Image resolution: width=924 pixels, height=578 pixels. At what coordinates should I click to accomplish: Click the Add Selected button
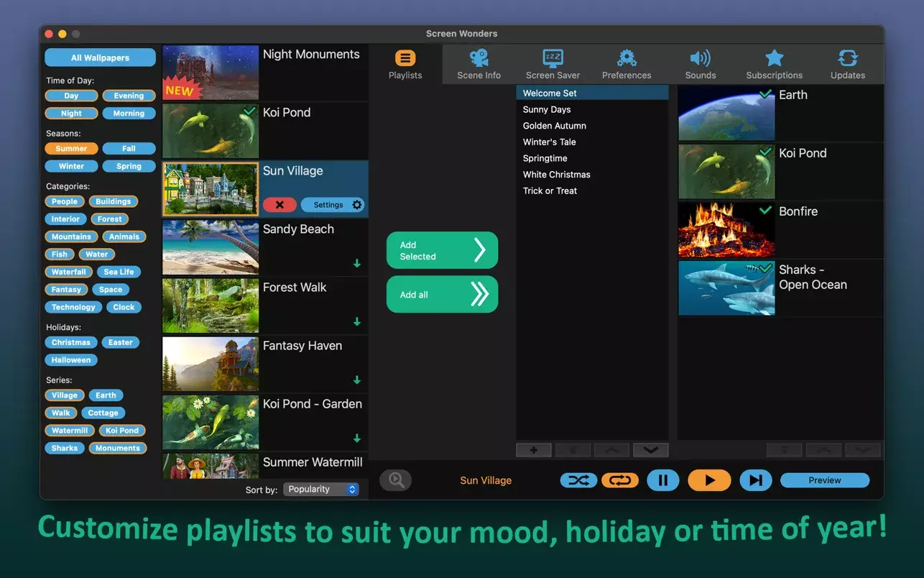coord(442,250)
